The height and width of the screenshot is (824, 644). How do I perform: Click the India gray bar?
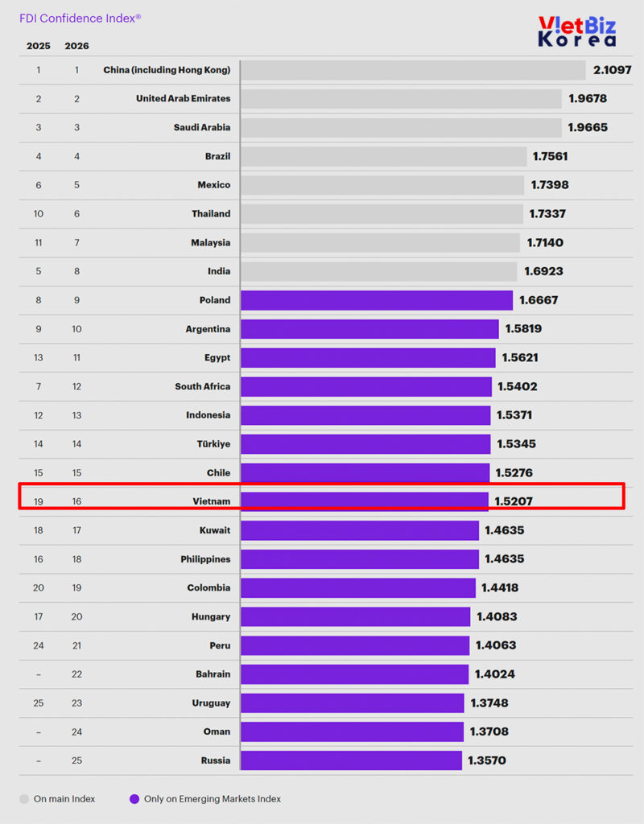point(378,271)
